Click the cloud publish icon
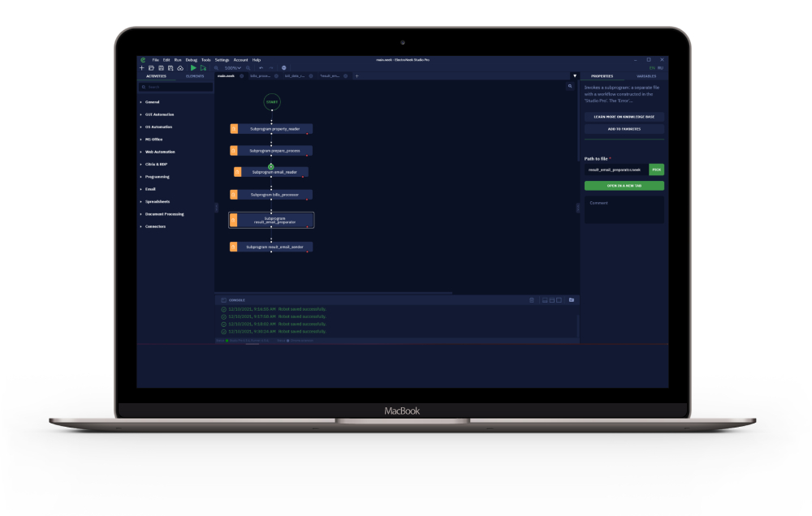Screen dimensions: 812x516 pos(180,68)
